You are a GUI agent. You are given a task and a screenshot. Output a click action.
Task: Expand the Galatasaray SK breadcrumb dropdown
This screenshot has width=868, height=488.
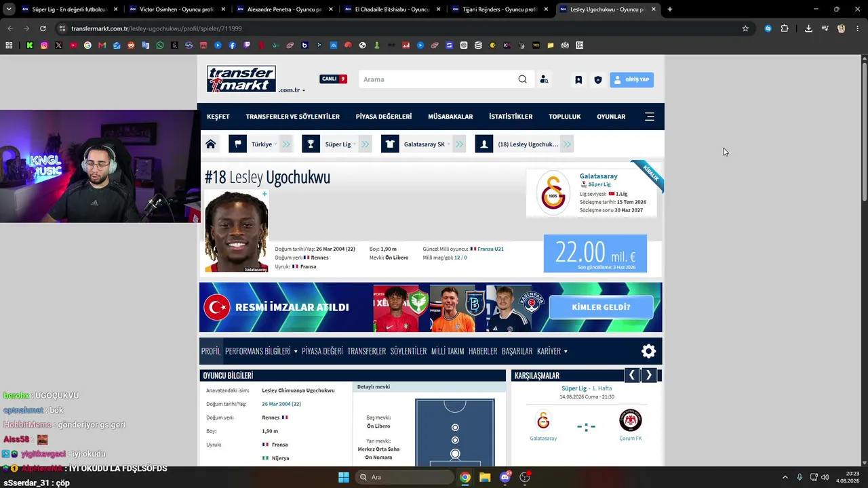[x=460, y=144]
